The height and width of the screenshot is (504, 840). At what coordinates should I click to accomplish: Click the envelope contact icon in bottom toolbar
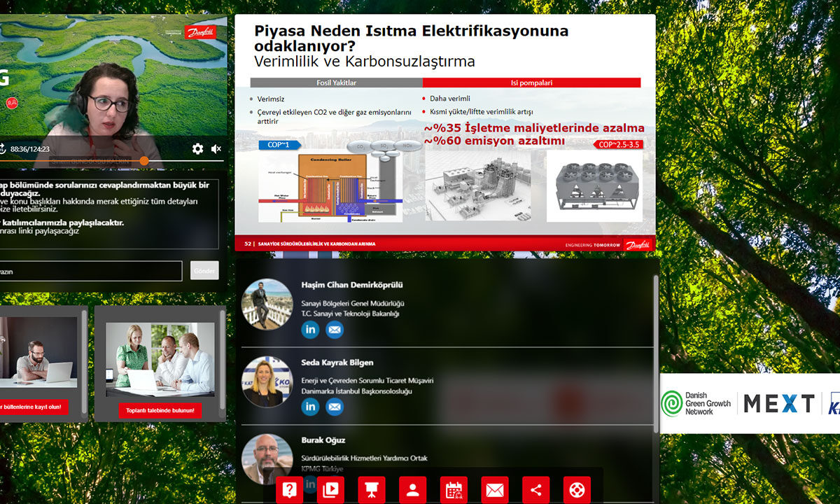[495, 490]
